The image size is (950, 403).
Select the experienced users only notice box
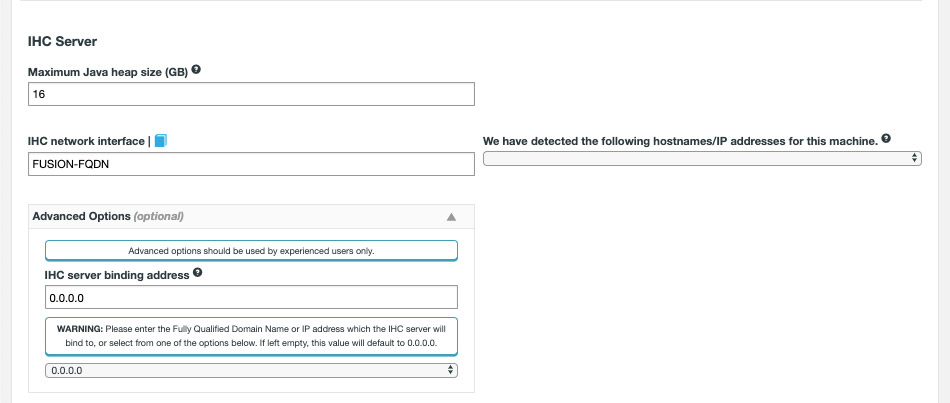[251, 251]
